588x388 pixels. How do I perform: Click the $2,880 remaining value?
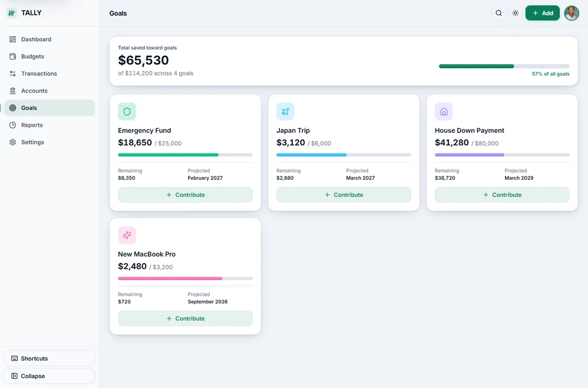[285, 178]
